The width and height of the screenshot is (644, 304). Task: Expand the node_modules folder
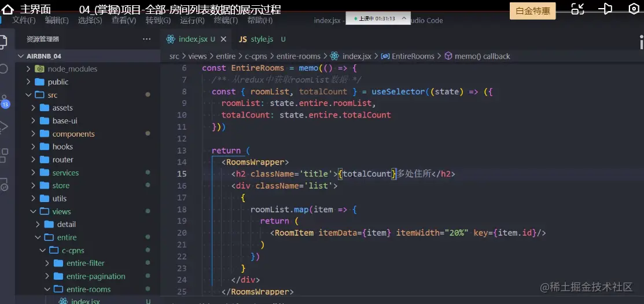click(28, 68)
